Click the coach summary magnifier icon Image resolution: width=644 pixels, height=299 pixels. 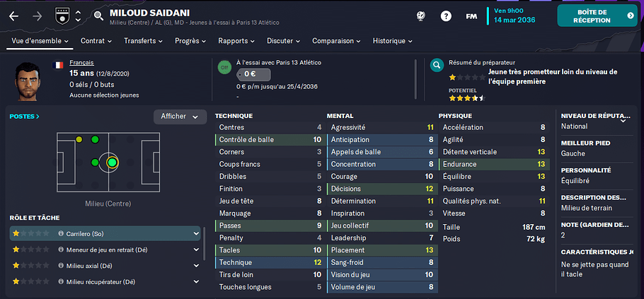pyautogui.click(x=437, y=65)
